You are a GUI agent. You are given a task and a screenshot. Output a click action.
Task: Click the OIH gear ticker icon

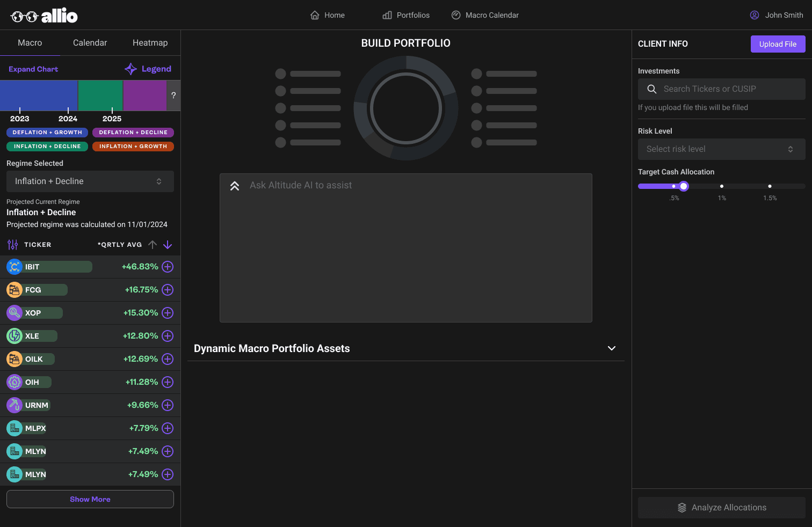point(15,382)
